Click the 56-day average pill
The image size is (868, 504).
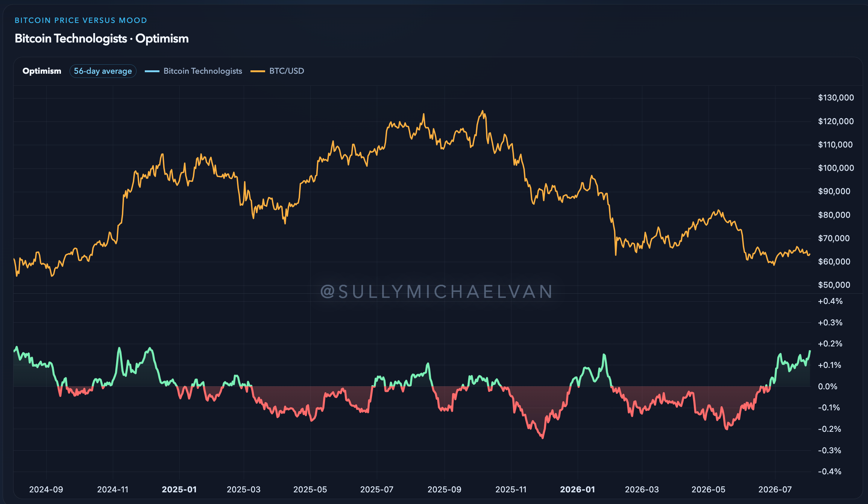pos(103,71)
